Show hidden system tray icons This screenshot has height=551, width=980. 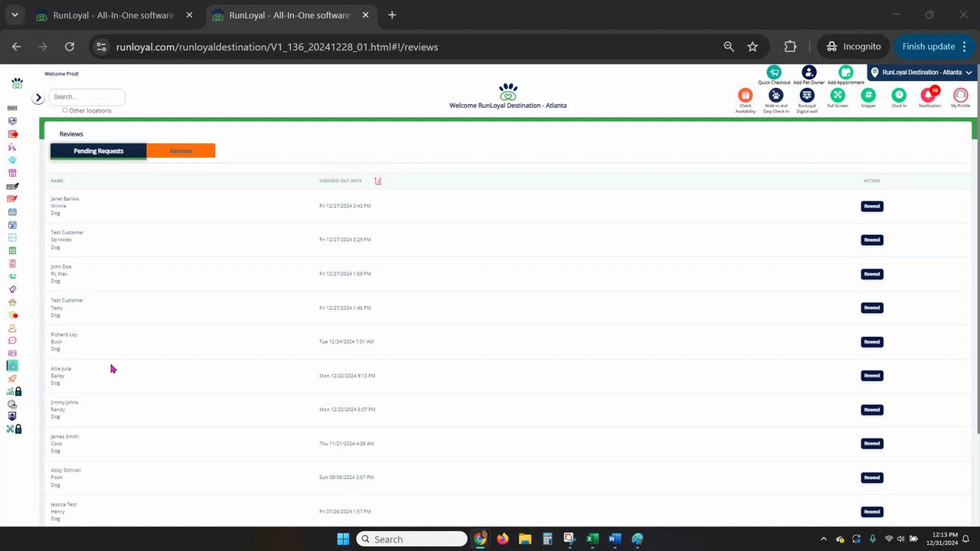[x=824, y=539]
